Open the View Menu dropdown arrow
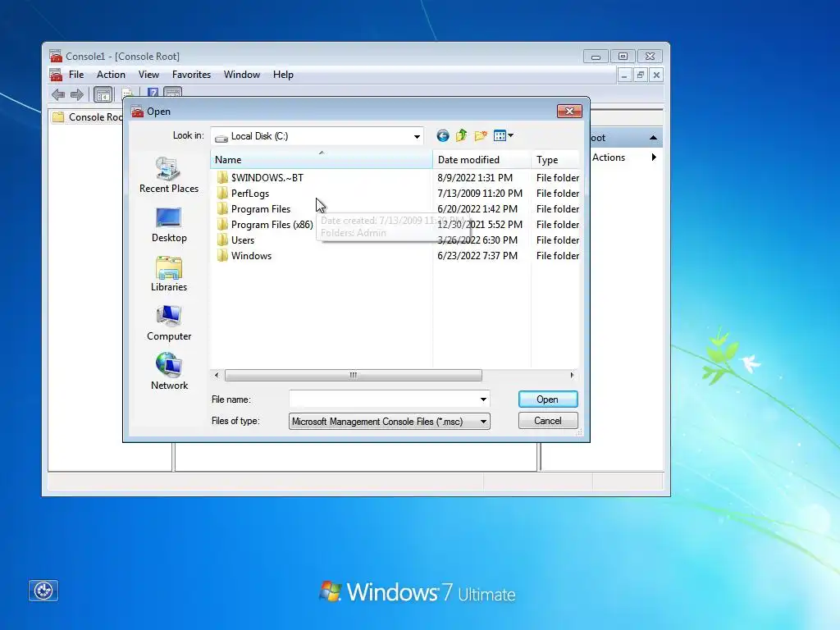Image resolution: width=840 pixels, height=630 pixels. point(510,135)
